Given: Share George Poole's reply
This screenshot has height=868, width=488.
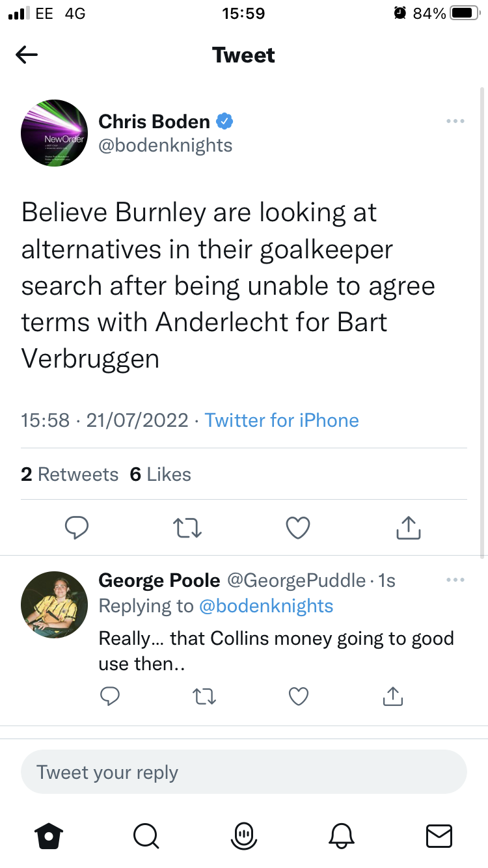Looking at the screenshot, I should pos(392,697).
